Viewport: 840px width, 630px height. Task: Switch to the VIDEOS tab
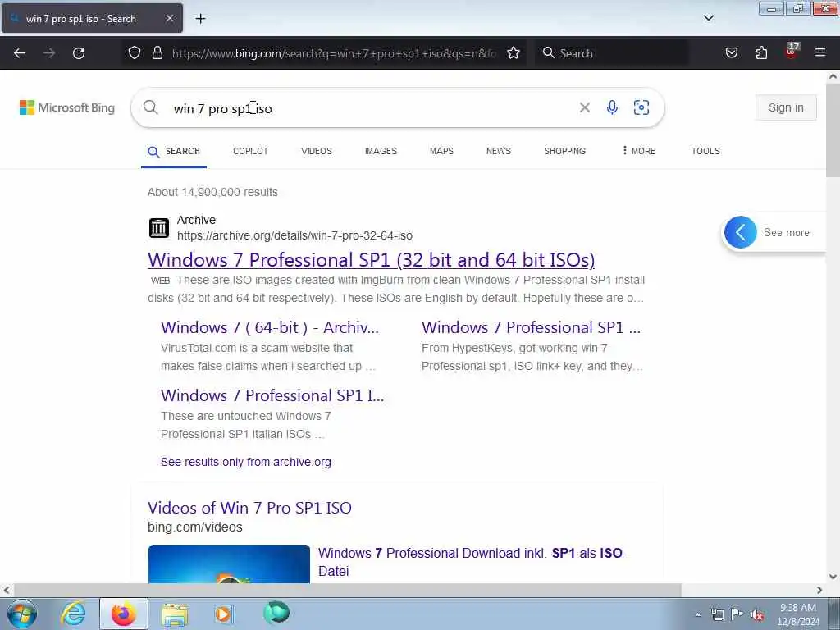pos(317,151)
